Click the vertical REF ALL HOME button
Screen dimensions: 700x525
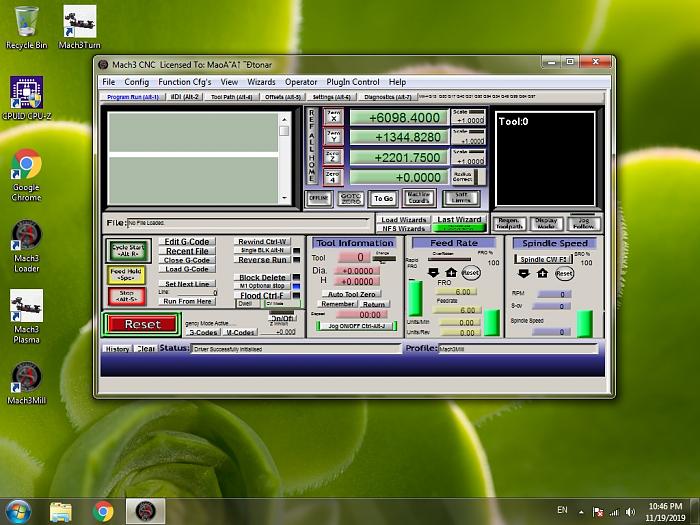pyautogui.click(x=312, y=146)
